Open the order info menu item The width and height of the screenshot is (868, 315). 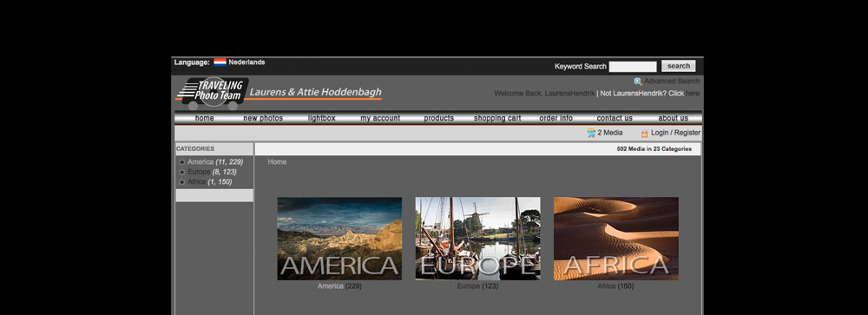556,118
